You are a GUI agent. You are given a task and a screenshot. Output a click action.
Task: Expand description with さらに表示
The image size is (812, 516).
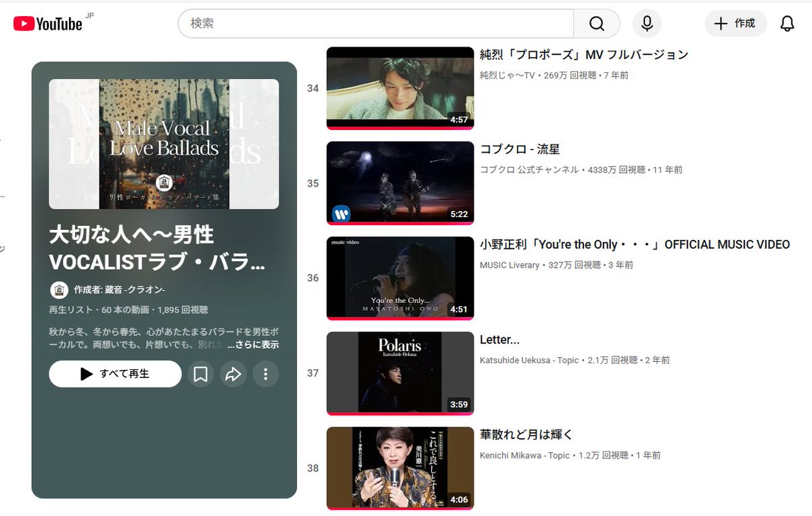[x=252, y=345]
